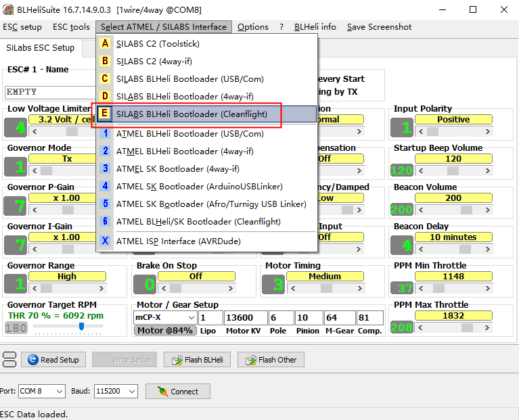Select SILABS C2 (Toolstick) interface A icon
Image resolution: width=519 pixels, height=420 pixels.
(x=105, y=44)
